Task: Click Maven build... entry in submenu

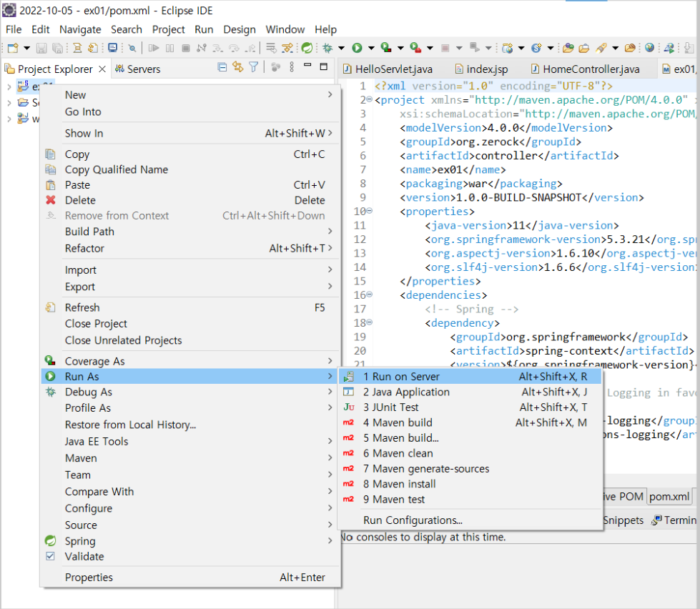Action: pos(470,438)
